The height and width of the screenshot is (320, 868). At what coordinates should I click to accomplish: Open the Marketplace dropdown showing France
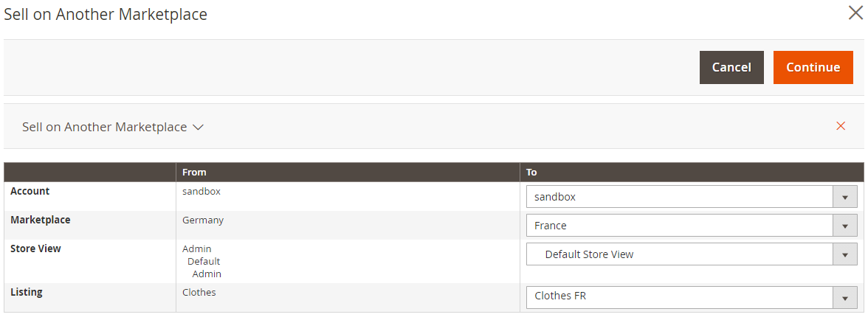tap(679, 226)
